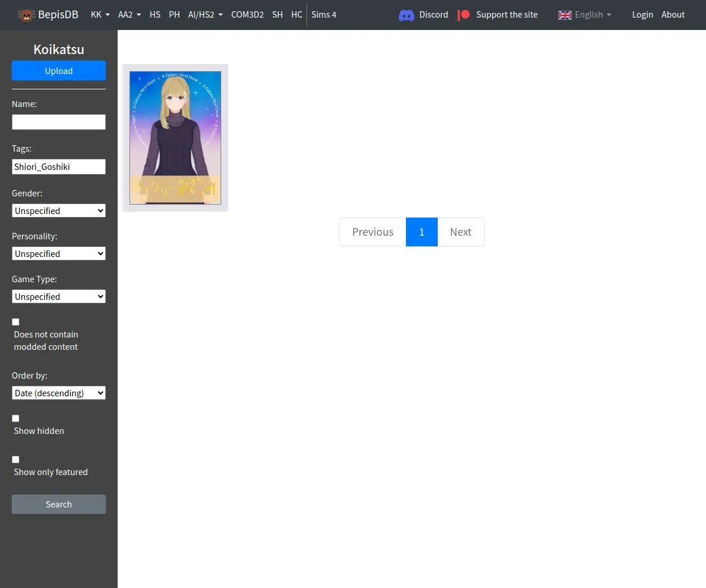706x588 pixels.
Task: Go to the PH section
Action: click(x=174, y=15)
